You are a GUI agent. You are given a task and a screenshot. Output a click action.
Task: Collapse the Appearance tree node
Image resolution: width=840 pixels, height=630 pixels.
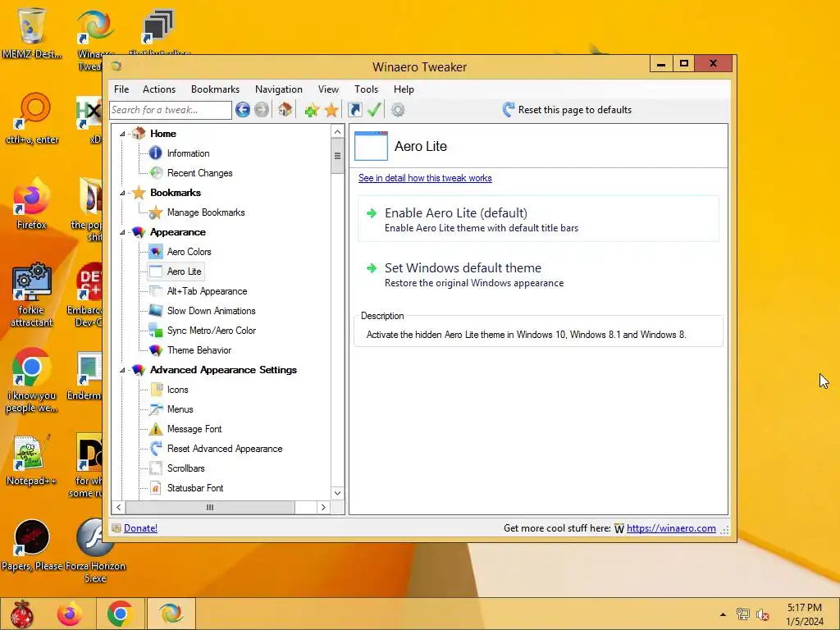[123, 232]
